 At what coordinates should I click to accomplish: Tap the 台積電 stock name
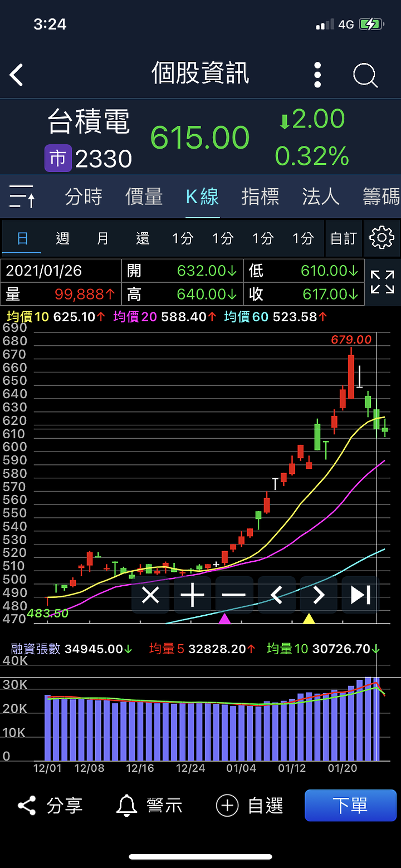(x=89, y=121)
